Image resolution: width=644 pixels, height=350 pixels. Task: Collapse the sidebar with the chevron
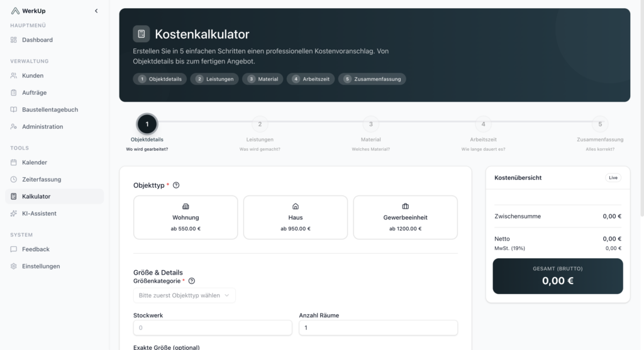(x=96, y=11)
